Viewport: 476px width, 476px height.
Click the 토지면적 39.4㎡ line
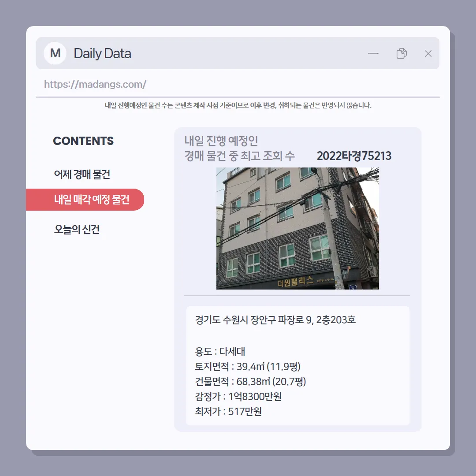248,366
